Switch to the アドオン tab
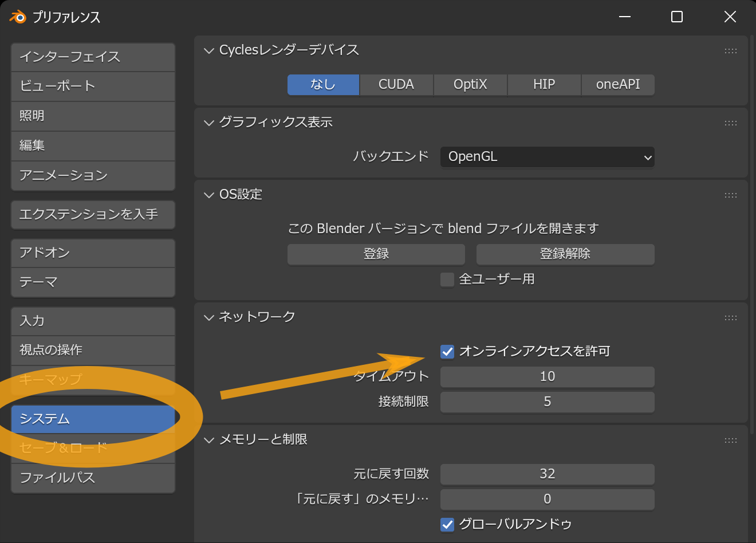The height and width of the screenshot is (543, 756). 93,253
